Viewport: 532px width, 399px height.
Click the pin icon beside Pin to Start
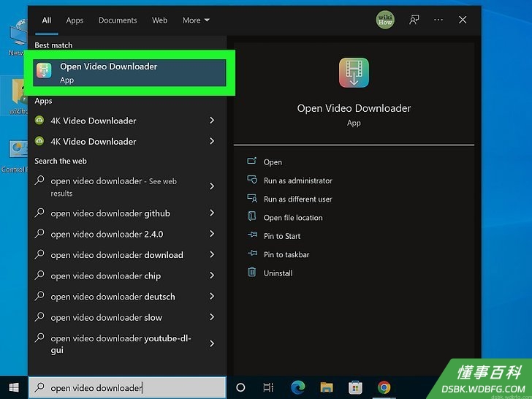coord(252,235)
